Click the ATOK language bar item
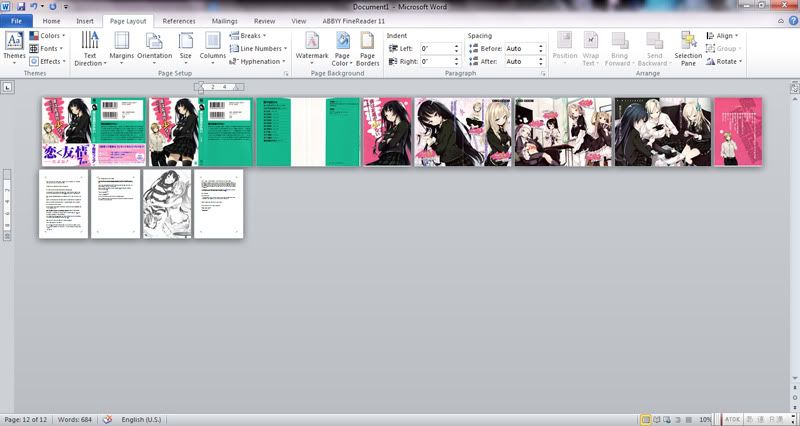 point(732,419)
